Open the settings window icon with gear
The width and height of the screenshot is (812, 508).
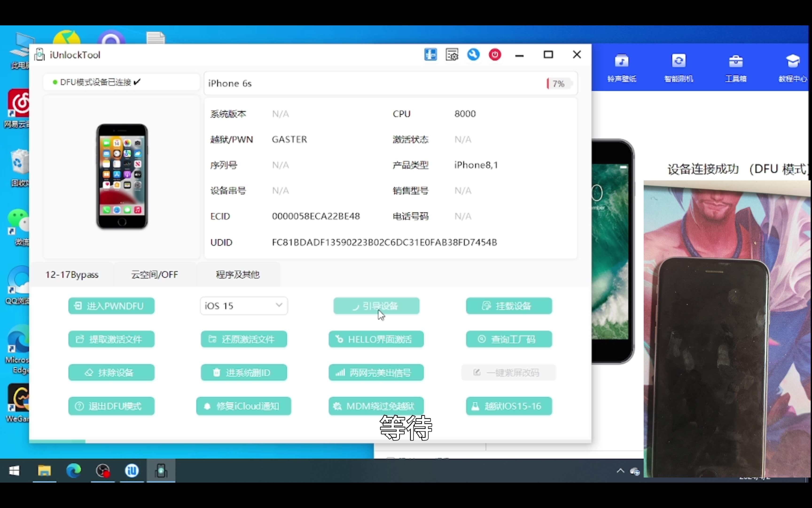click(x=452, y=54)
